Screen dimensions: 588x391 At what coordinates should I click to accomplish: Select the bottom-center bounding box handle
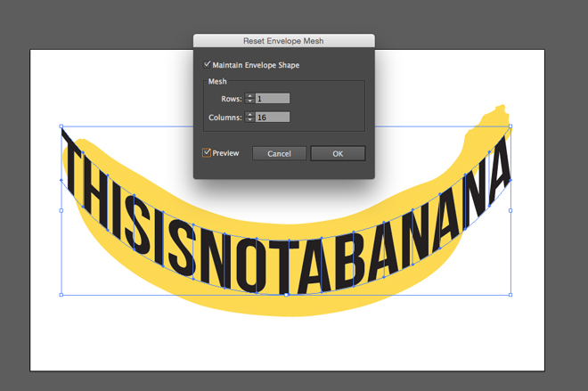[x=286, y=295]
